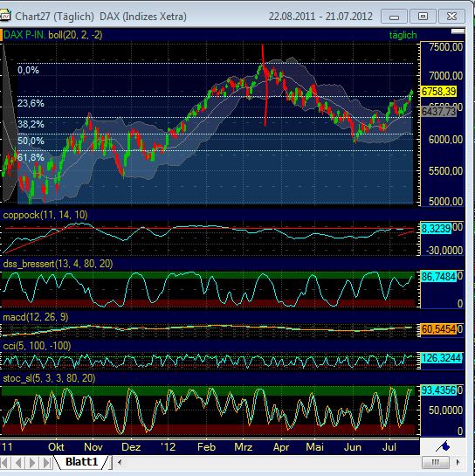Click the right arrow of the horizontal scrollbar

tap(458, 463)
